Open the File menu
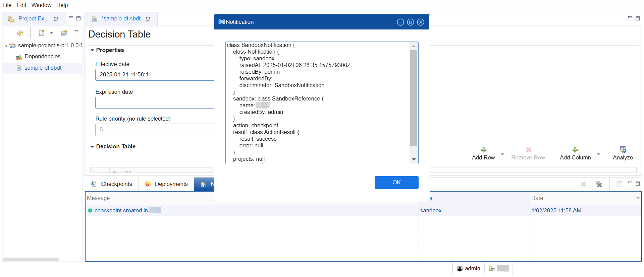The width and height of the screenshot is (644, 277). coord(7,5)
